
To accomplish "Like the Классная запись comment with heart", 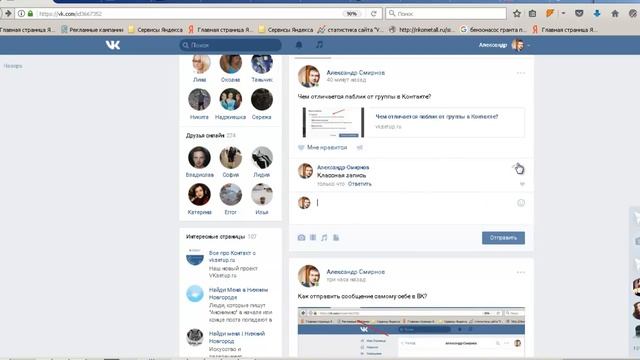I will click(522, 184).
